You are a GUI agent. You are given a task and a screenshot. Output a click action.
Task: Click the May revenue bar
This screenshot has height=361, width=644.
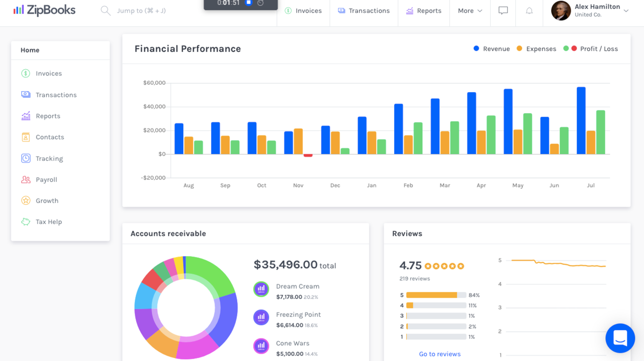coord(508,121)
